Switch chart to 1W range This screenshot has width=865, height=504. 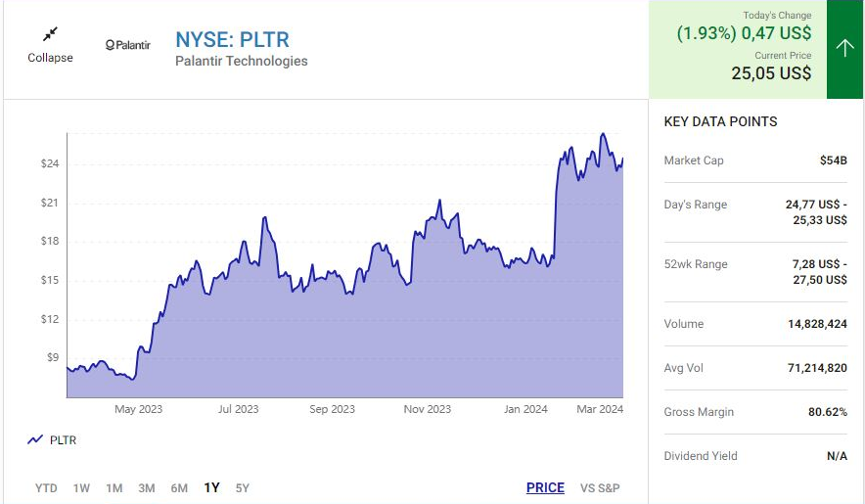click(81, 488)
